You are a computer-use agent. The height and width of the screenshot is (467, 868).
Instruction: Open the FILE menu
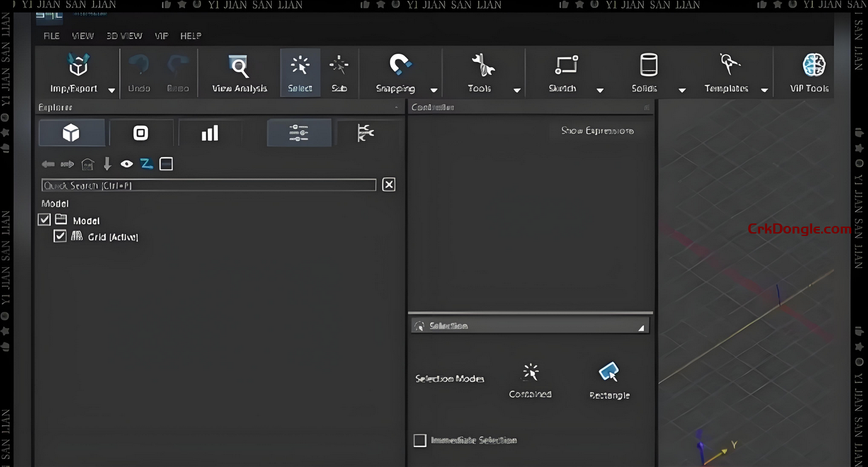(x=51, y=36)
